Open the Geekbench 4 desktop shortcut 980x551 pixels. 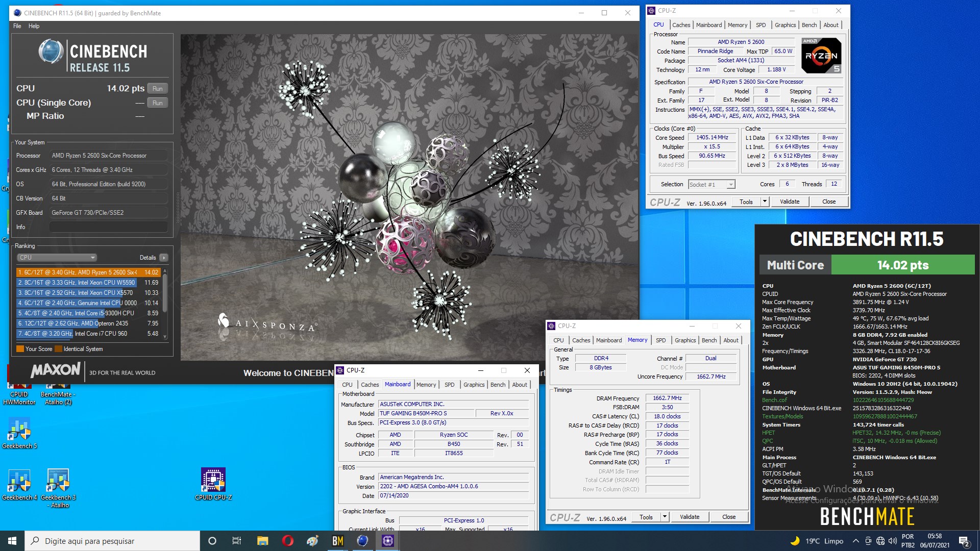coord(19,484)
